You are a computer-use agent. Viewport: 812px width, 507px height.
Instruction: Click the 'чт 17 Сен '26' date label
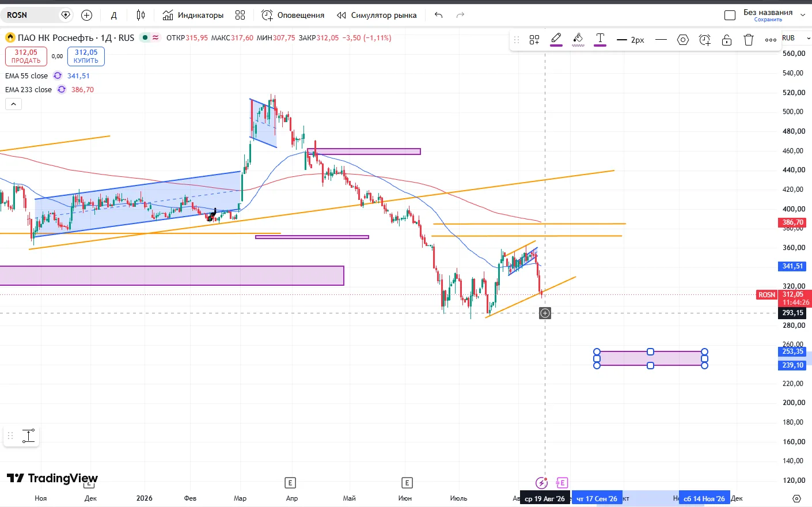[x=597, y=499]
